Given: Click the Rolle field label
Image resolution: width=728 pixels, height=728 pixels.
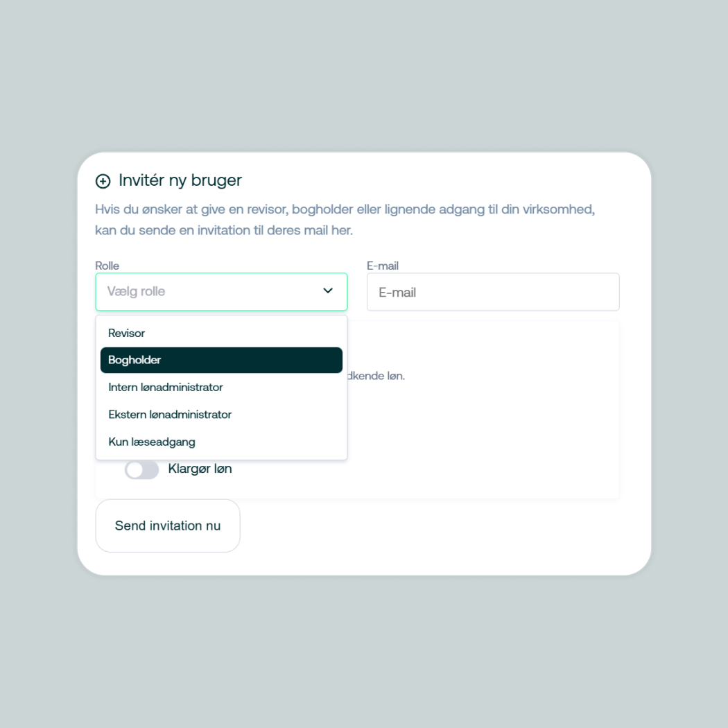Looking at the screenshot, I should (x=107, y=266).
